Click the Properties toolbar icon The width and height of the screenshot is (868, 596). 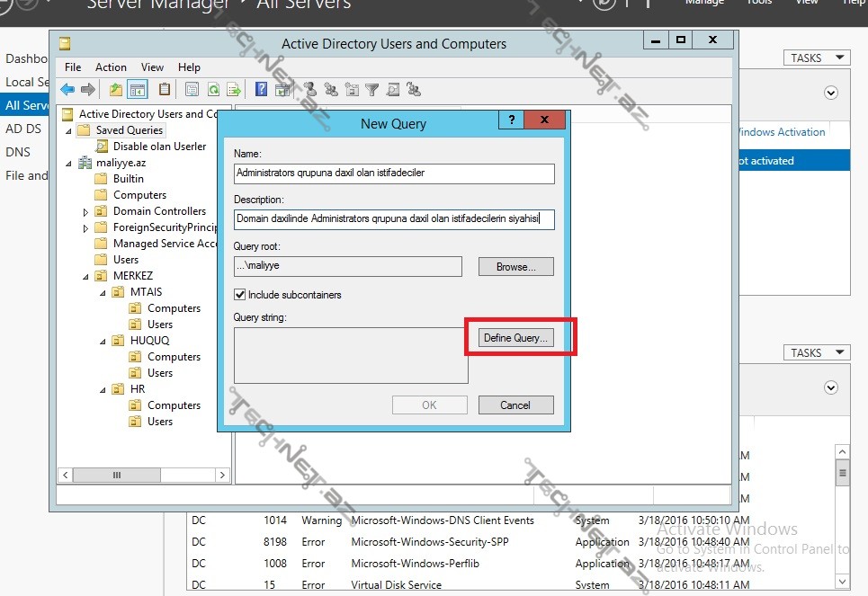tap(192, 89)
